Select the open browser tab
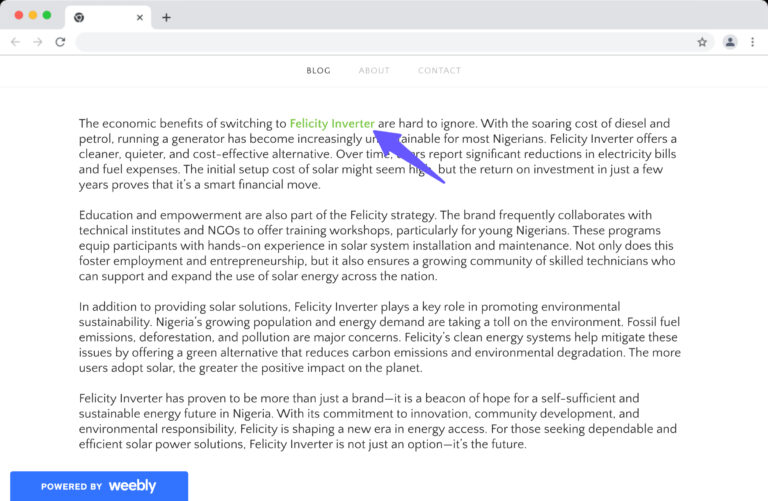 (108, 18)
